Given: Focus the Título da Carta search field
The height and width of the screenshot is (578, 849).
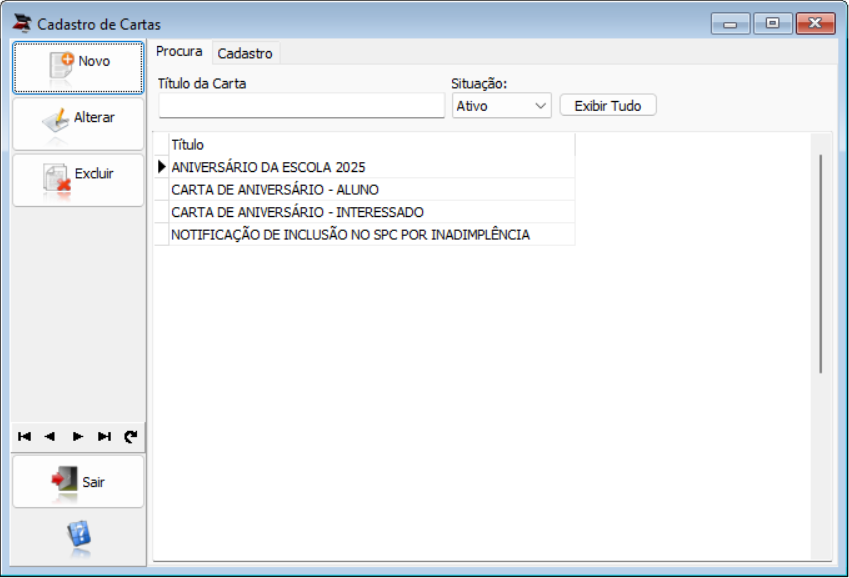Looking at the screenshot, I should [x=302, y=105].
